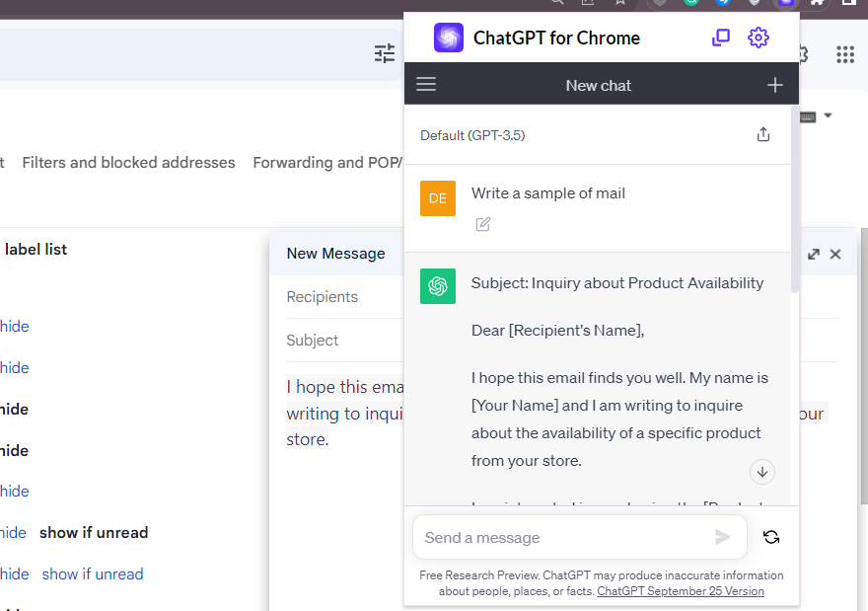
Task: Send the message with arrow icon
Action: point(722,537)
